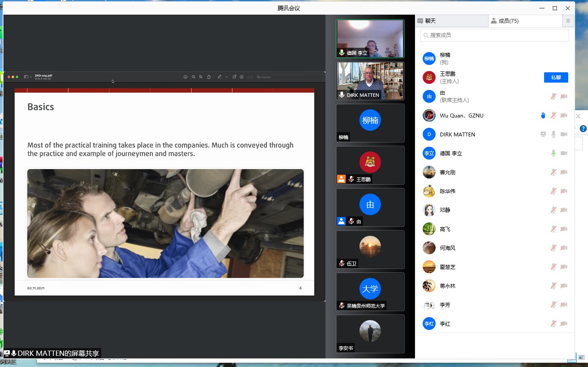Open the panel options menu beside 成员 tab

point(568,21)
